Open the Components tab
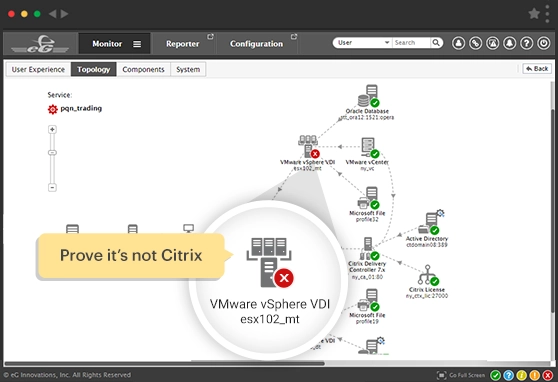558x382 pixels. tap(143, 69)
